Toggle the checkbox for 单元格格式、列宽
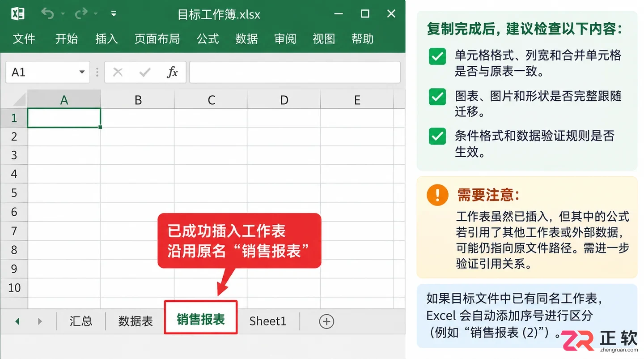Screen dimensions: 644x359 [437, 57]
